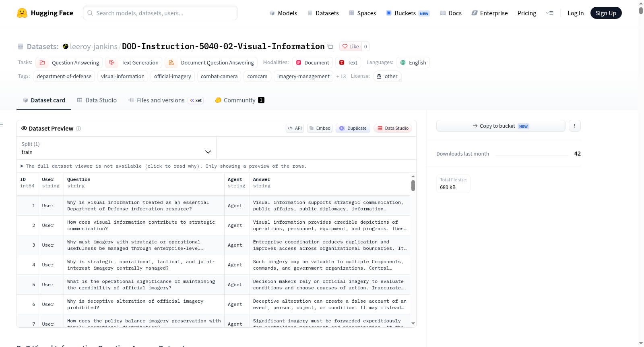Image resolution: width=644 pixels, height=347 pixels.
Task: Click the department-of-defense tag
Action: coord(64,76)
